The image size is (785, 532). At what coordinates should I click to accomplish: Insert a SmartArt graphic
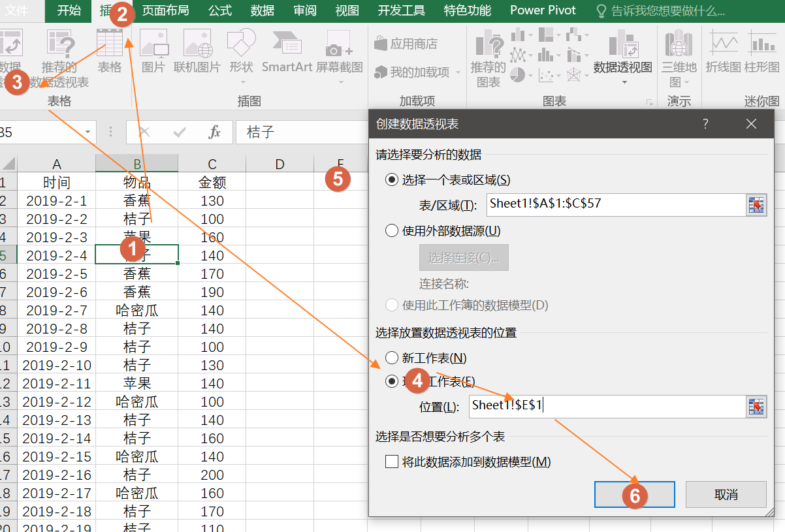[x=287, y=51]
